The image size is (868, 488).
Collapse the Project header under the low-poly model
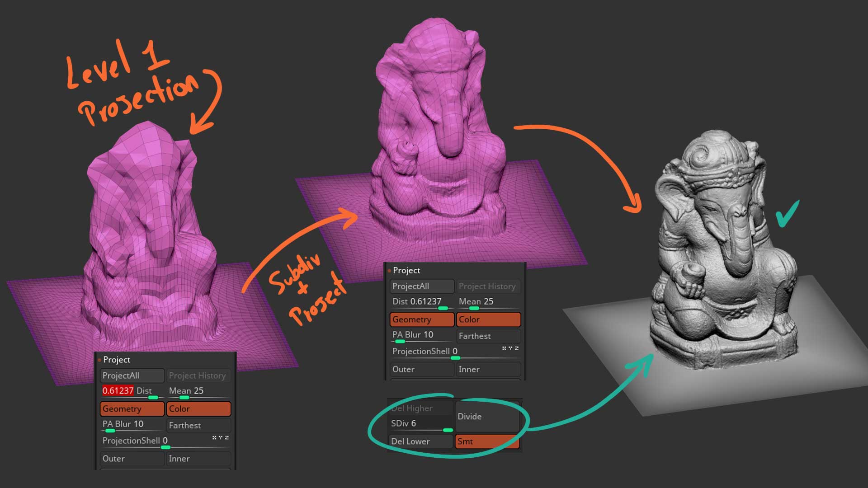(116, 360)
